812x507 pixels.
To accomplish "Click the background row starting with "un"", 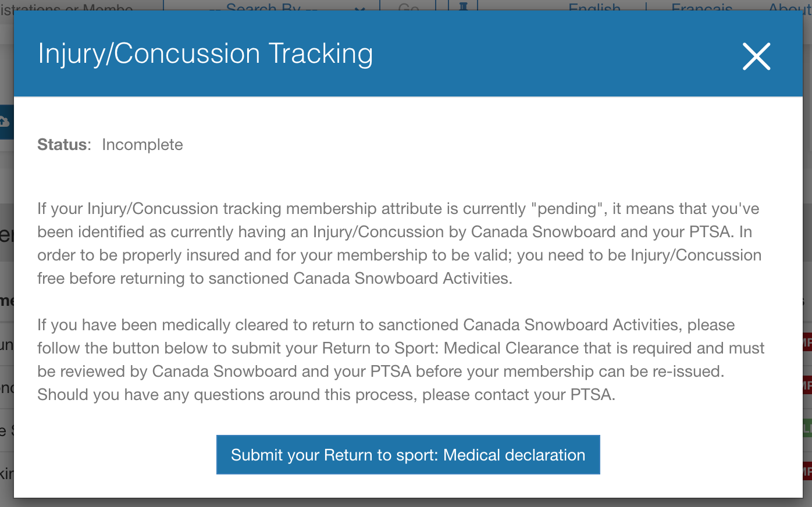I will tap(6, 344).
